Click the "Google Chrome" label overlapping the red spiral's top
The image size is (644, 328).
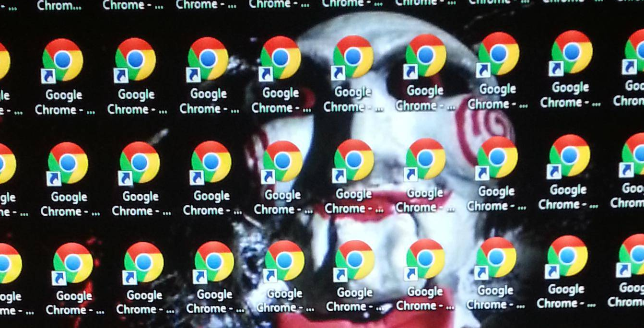pyautogui.click(x=498, y=96)
